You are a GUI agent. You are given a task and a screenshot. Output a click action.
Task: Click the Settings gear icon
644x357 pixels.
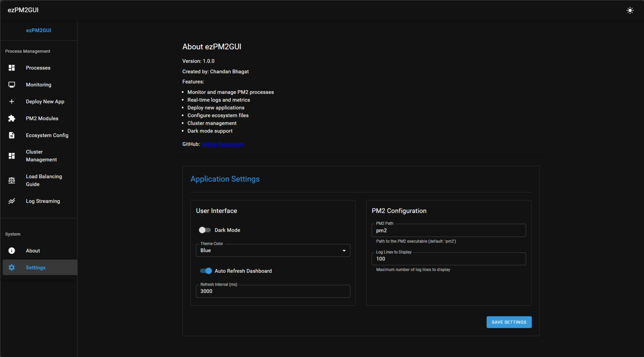pos(12,268)
